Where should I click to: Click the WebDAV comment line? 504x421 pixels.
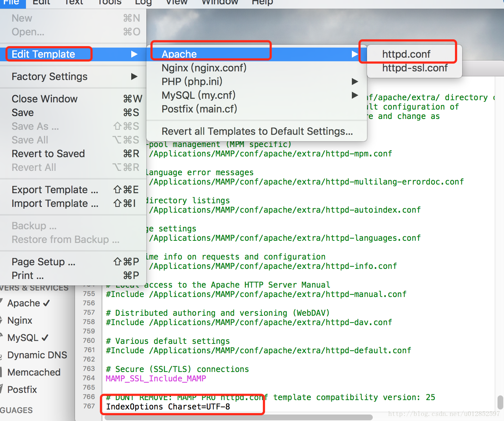(218, 313)
